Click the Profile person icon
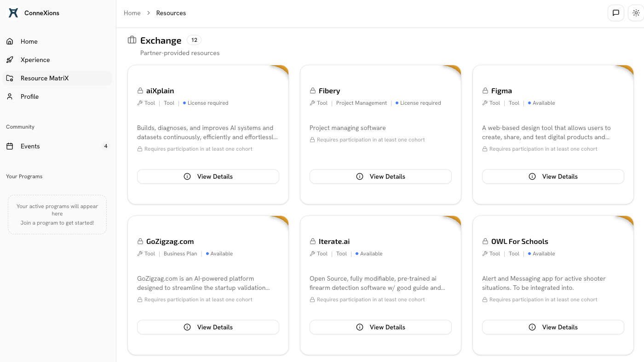This screenshot has height=362, width=644. 10,96
